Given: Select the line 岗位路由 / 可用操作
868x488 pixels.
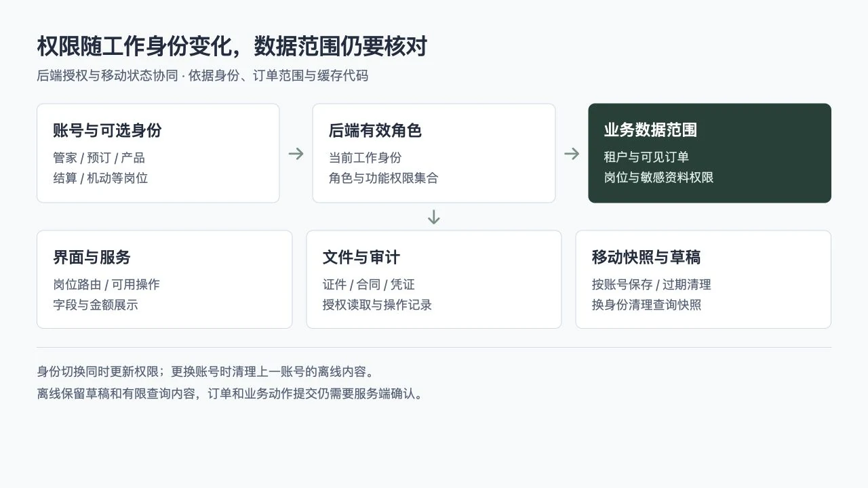Looking at the screenshot, I should [x=106, y=285].
